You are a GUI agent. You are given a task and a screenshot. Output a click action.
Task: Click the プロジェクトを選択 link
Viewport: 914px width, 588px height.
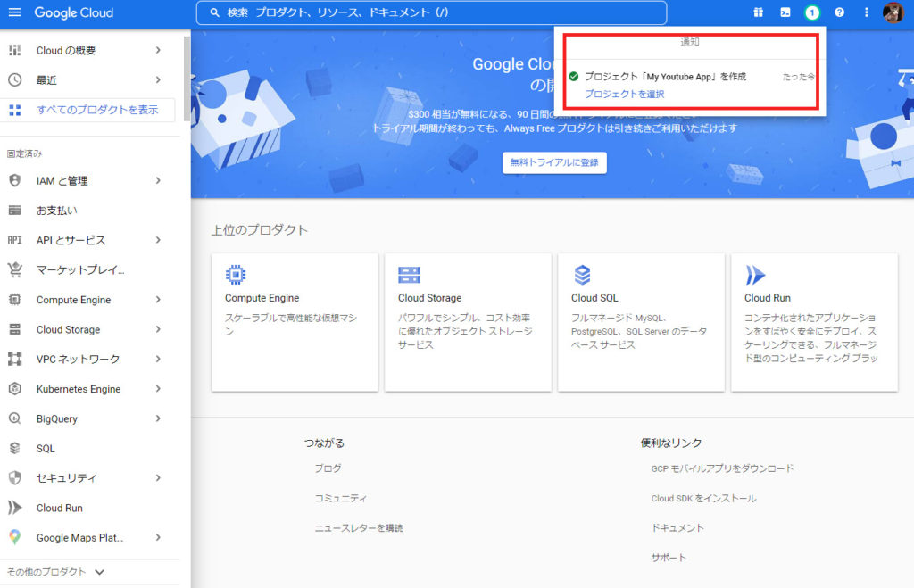[x=624, y=94]
